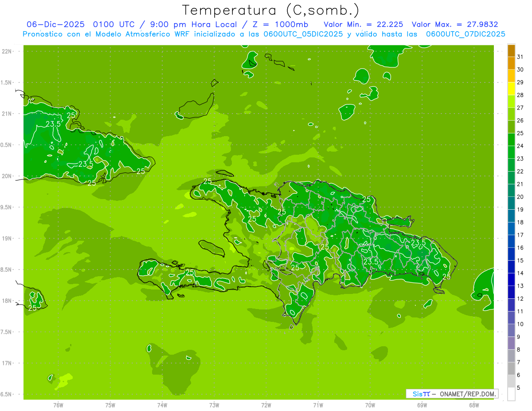Click the 20N latitude axis label
The height and width of the screenshot is (411, 532).
(x=7, y=176)
